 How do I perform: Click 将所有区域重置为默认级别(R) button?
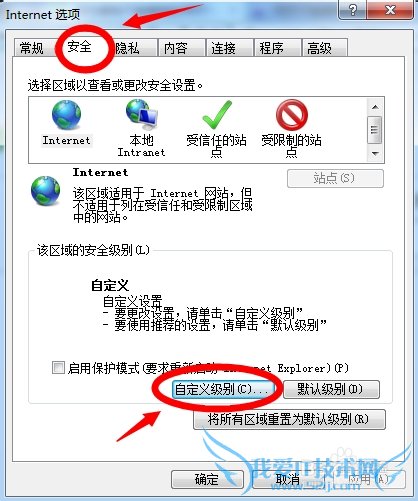click(289, 419)
